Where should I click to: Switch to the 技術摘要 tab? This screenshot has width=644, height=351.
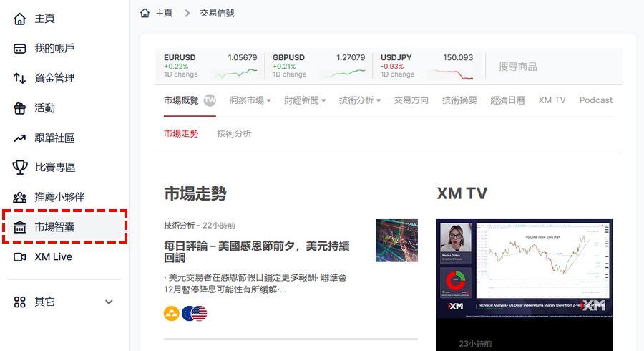coord(459,100)
